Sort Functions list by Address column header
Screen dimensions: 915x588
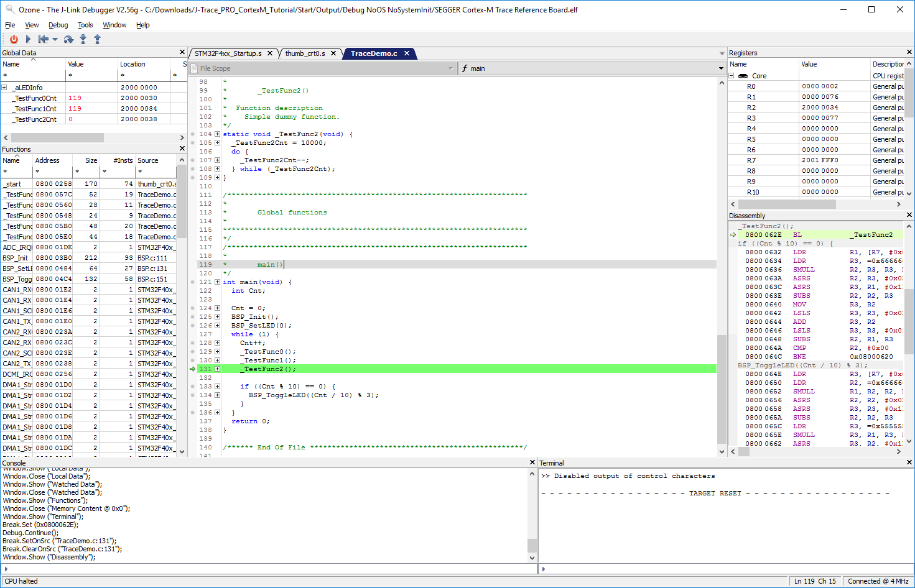click(x=47, y=160)
